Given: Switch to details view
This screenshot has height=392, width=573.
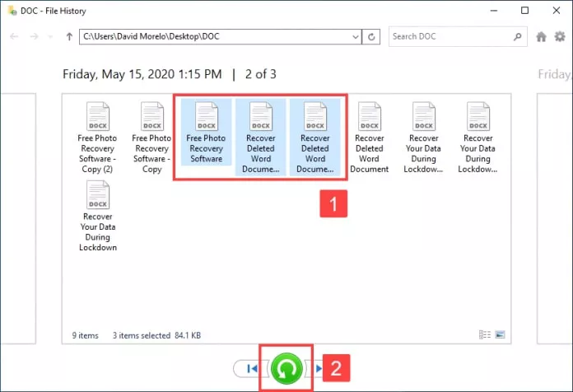Looking at the screenshot, I should (485, 334).
